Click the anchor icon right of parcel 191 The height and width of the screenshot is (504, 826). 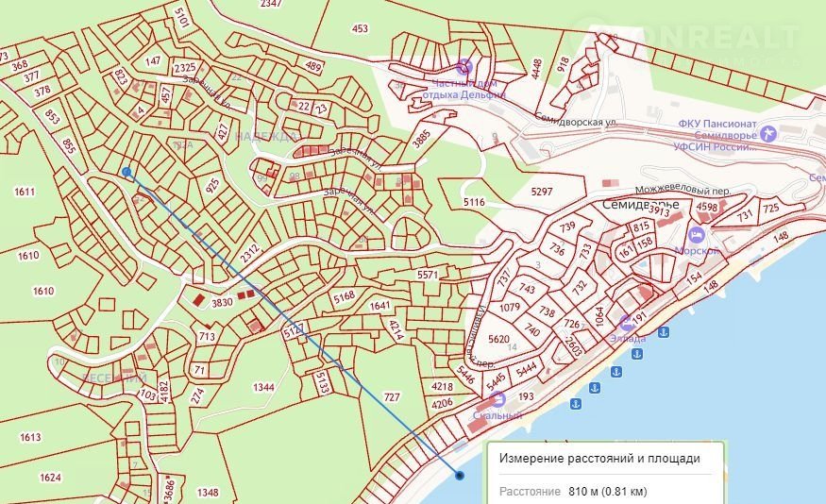666,332
